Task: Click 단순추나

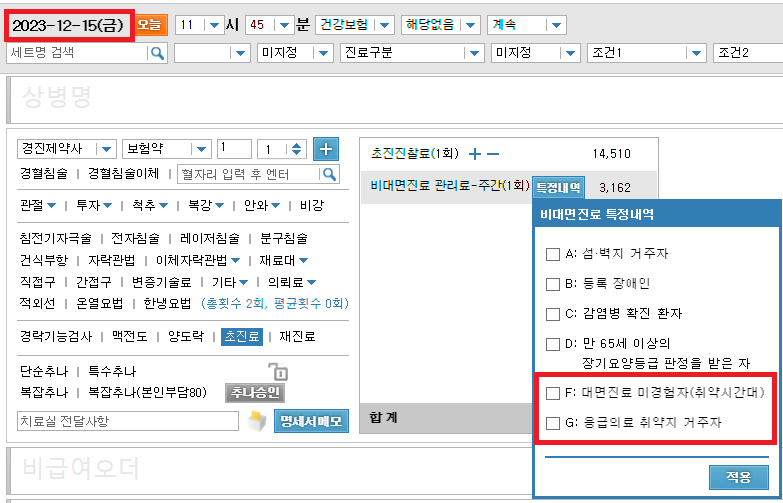Action: click(x=43, y=372)
